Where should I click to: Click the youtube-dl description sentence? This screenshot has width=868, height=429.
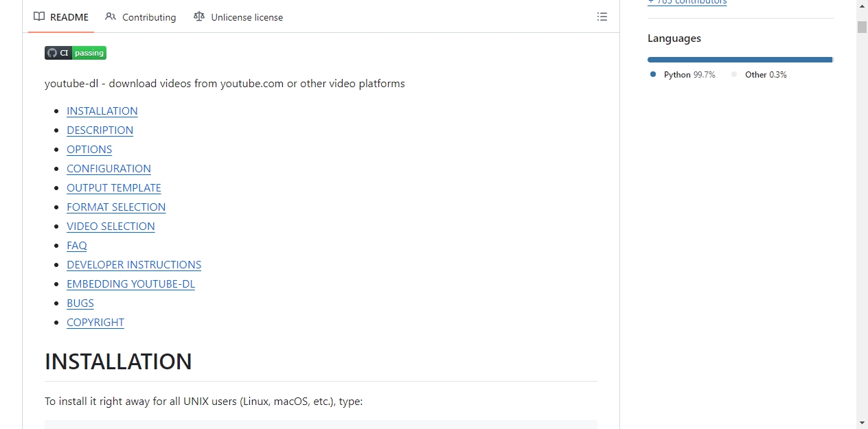225,84
